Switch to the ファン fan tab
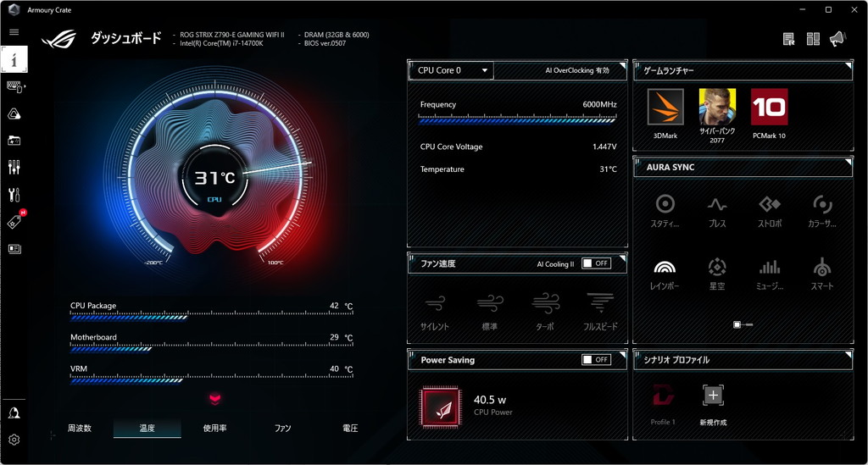The height and width of the screenshot is (465, 868). coord(282,429)
